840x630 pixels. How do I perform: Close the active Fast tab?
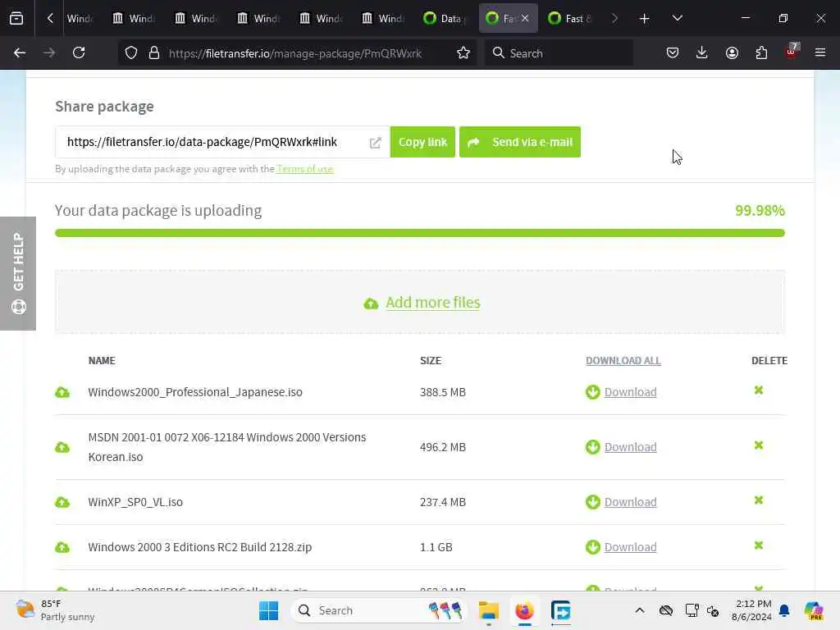pos(525,18)
